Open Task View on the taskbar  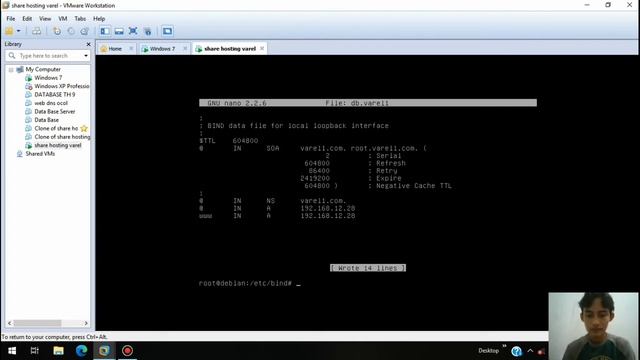(x=35, y=351)
